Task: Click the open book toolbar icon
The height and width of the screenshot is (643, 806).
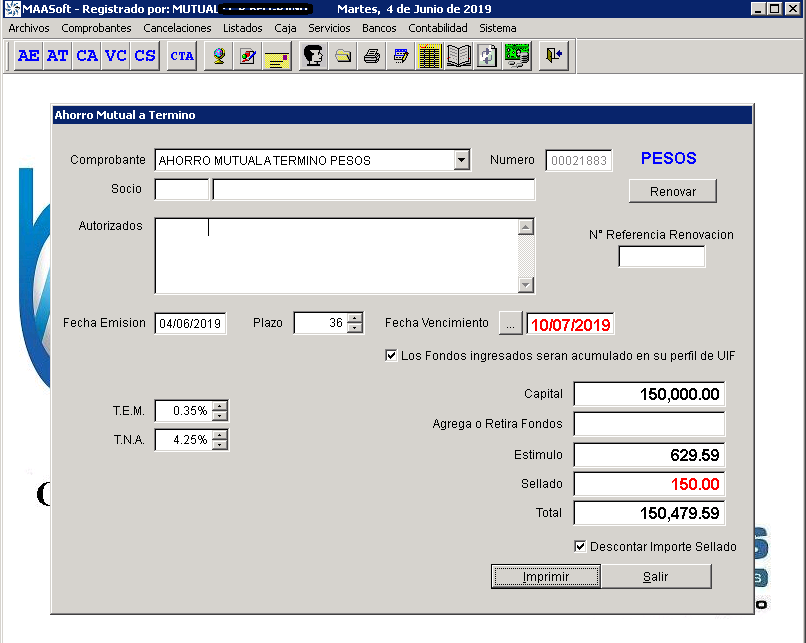Action: (459, 57)
